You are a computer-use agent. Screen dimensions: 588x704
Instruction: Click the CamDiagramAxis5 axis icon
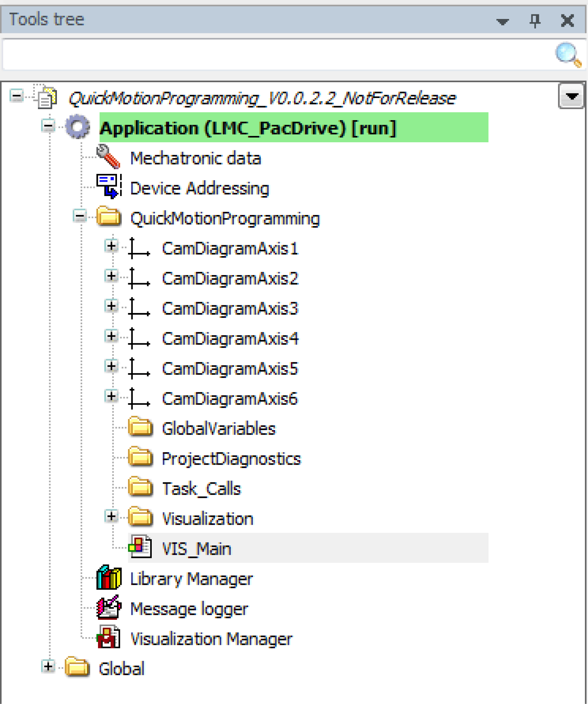[x=139, y=369]
